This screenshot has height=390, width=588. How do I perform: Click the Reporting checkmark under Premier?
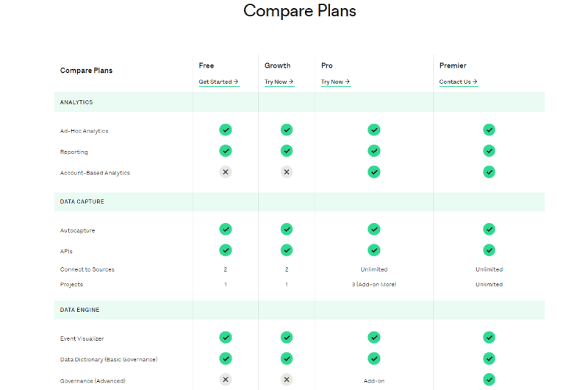[x=489, y=151]
